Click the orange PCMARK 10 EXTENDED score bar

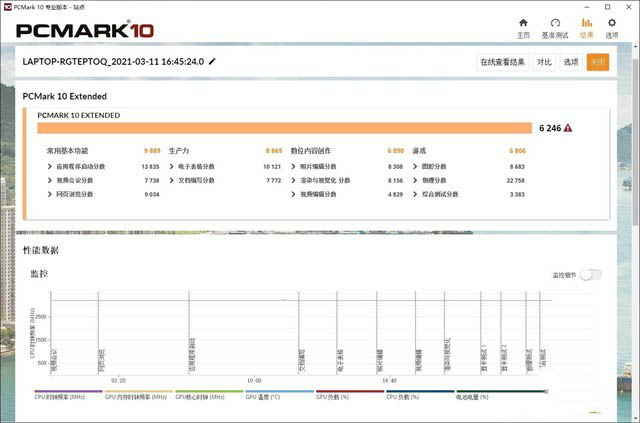point(284,128)
